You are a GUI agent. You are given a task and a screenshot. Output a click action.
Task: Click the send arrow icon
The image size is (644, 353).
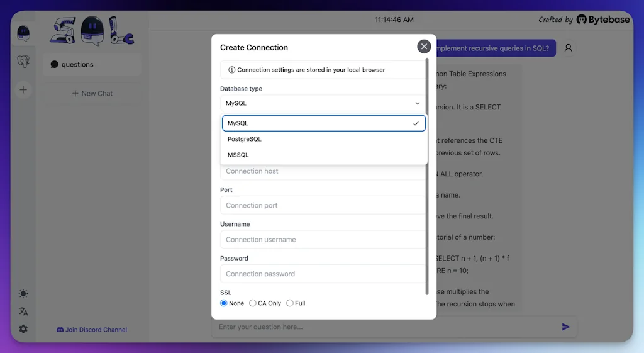tap(565, 327)
